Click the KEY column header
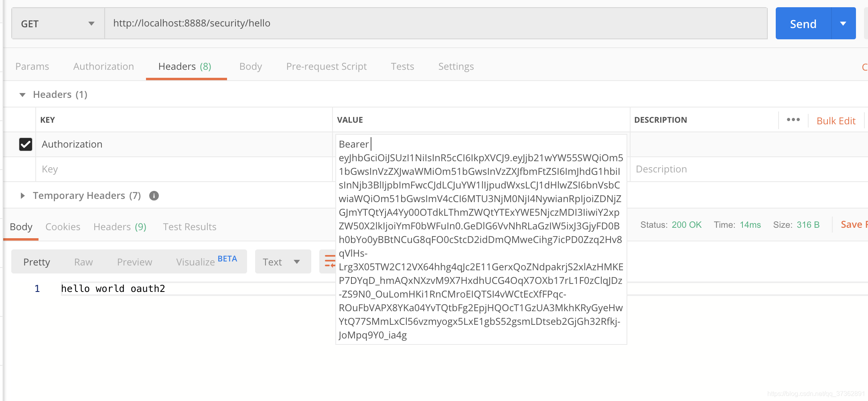The width and height of the screenshot is (868, 401). pyautogui.click(x=48, y=120)
